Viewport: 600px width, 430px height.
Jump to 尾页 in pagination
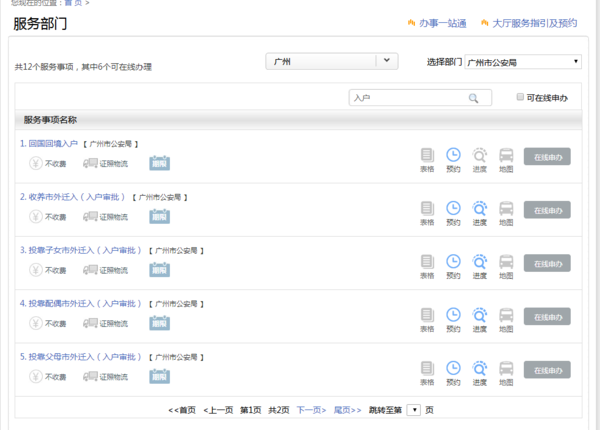(347, 410)
